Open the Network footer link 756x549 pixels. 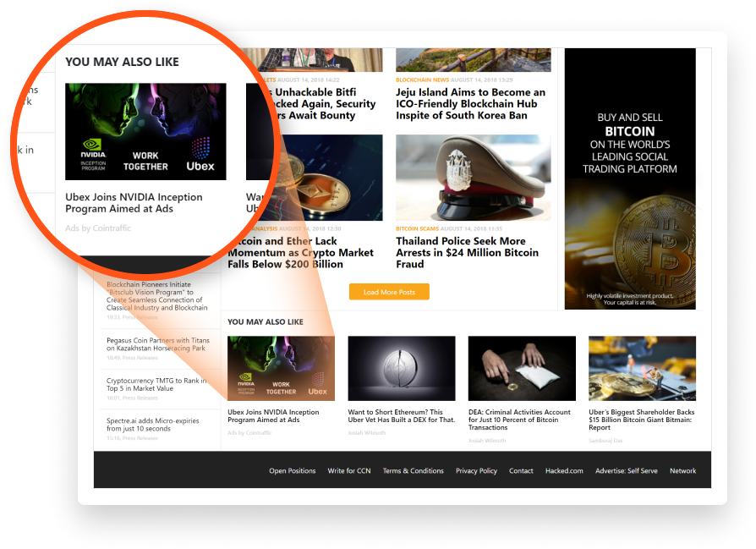[682, 471]
